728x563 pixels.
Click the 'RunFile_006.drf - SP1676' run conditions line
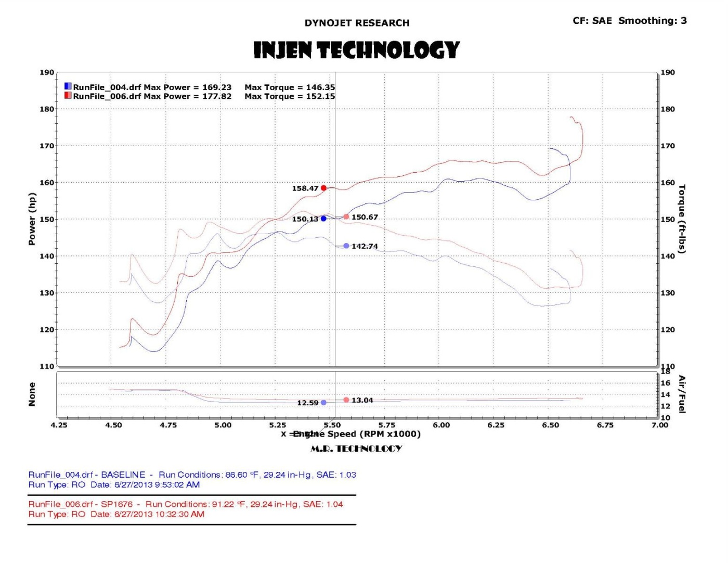[x=186, y=504]
